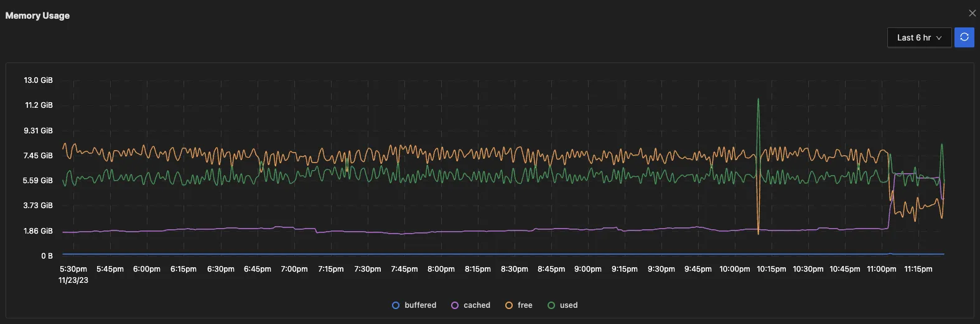Click the green used legend circle

(x=551, y=305)
